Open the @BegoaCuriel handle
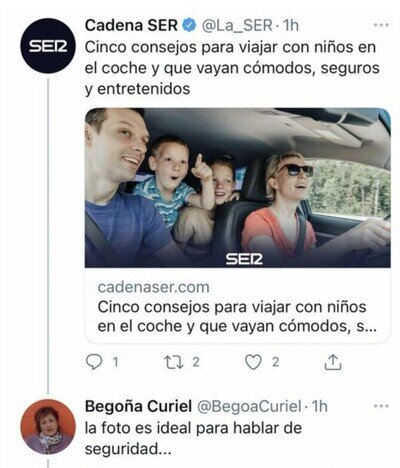 [249, 406]
